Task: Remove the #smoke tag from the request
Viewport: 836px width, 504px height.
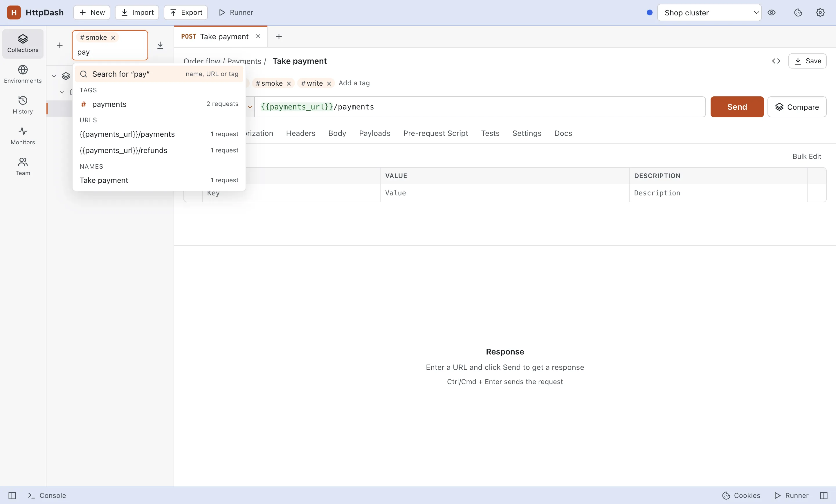Action: [x=289, y=84]
